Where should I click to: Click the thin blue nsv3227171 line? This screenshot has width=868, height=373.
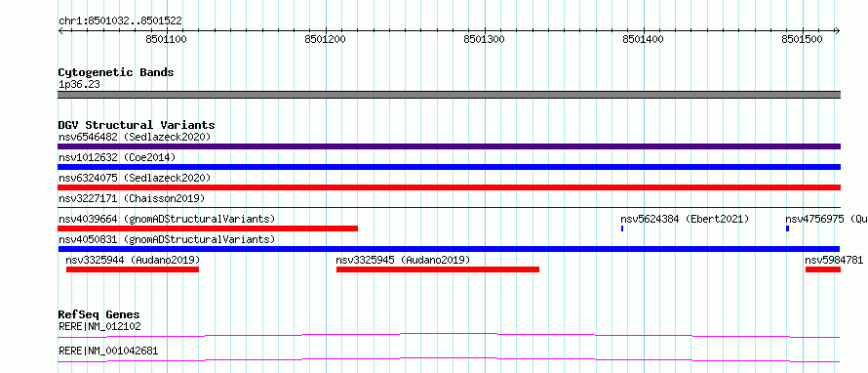click(449, 207)
